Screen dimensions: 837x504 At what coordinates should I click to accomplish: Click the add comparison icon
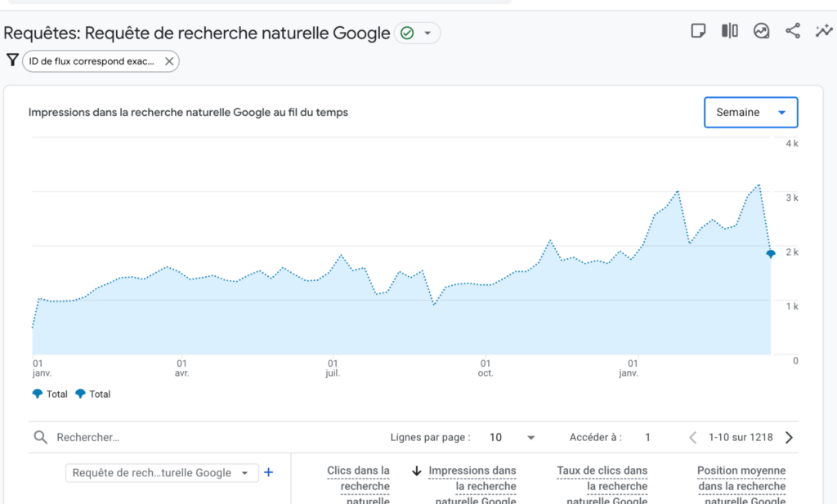[x=729, y=30]
